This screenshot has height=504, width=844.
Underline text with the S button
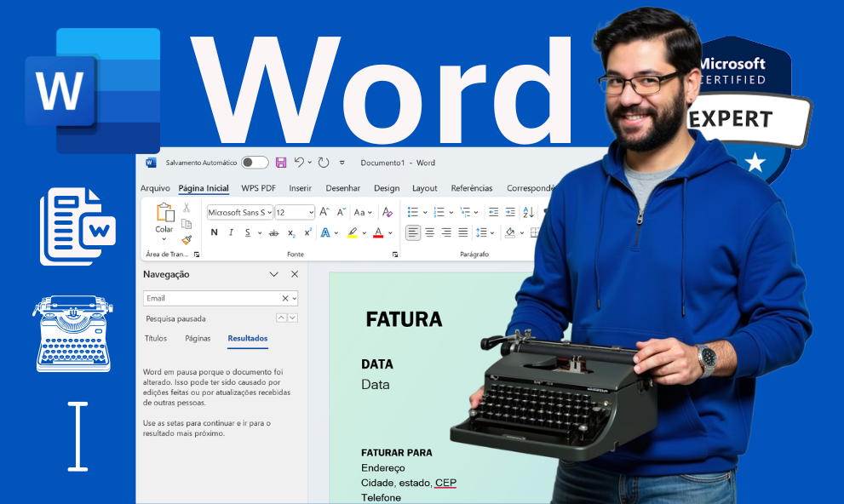pyautogui.click(x=248, y=232)
